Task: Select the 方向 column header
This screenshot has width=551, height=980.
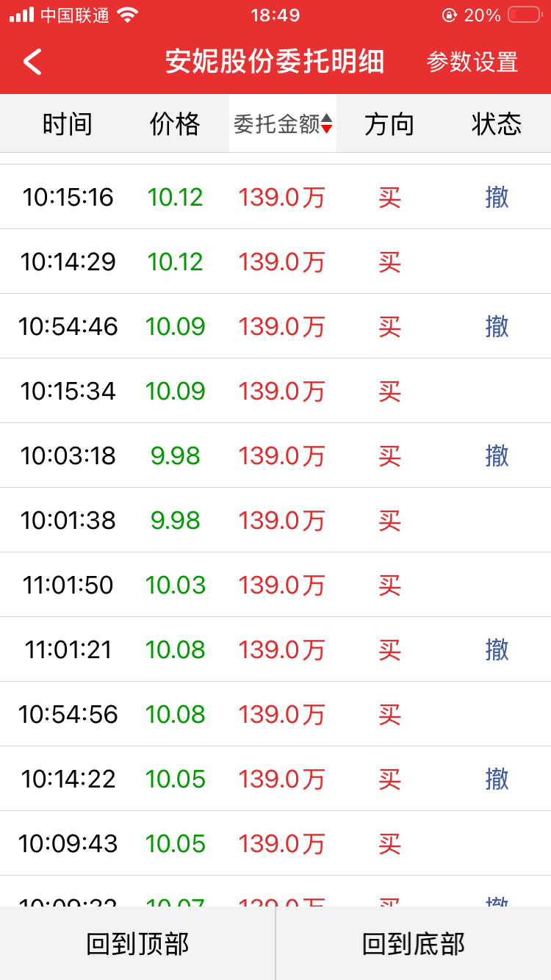Action: (389, 124)
